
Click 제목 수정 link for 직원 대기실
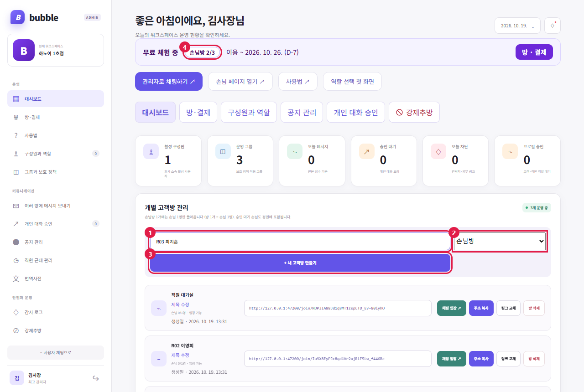(x=180, y=304)
